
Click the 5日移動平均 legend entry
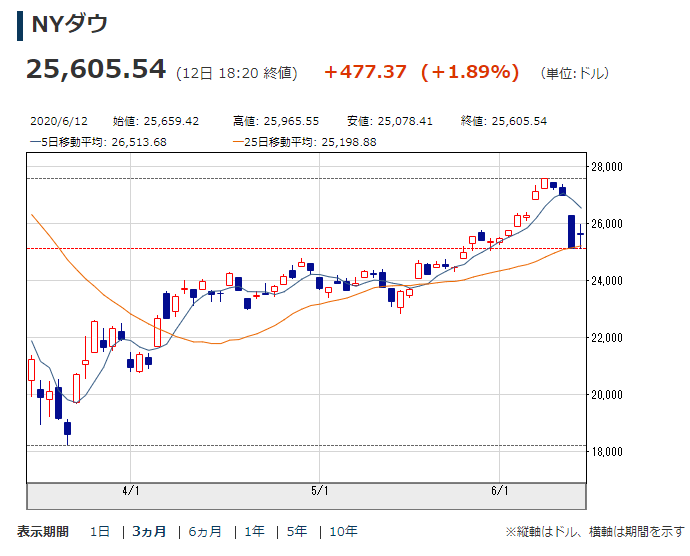(98, 141)
